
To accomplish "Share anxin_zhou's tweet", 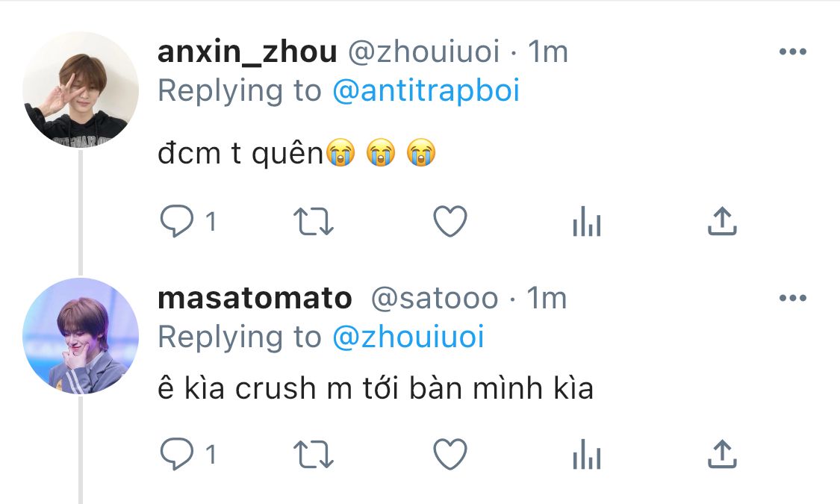I will tap(721, 222).
